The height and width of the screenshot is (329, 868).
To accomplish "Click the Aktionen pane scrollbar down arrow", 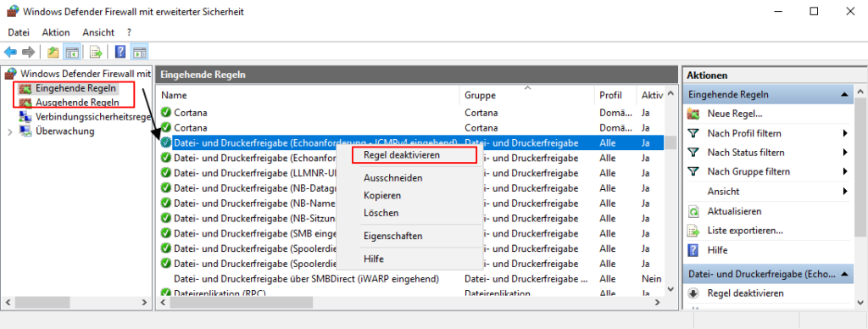I will pyautogui.click(x=860, y=303).
